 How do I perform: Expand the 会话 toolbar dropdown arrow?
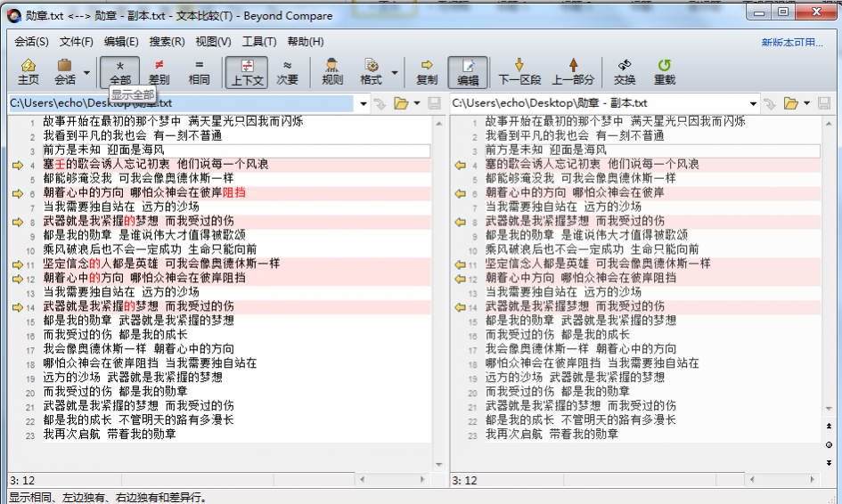[x=86, y=72]
